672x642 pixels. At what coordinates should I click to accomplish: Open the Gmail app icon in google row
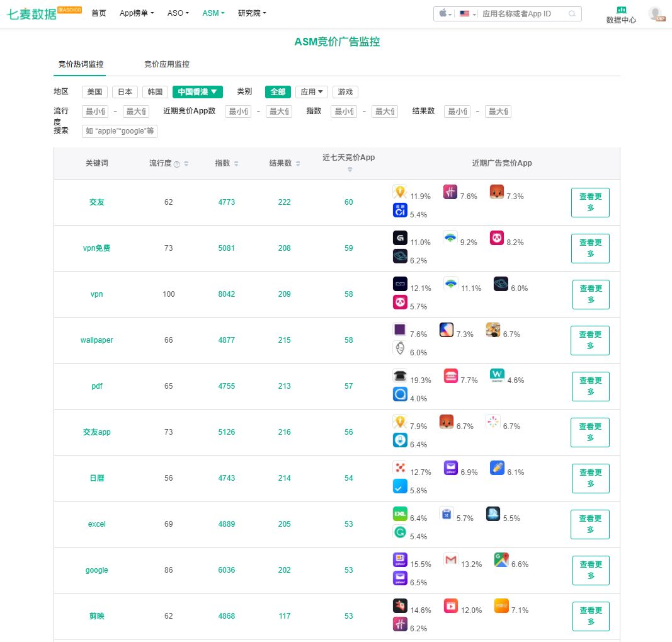coord(450,559)
